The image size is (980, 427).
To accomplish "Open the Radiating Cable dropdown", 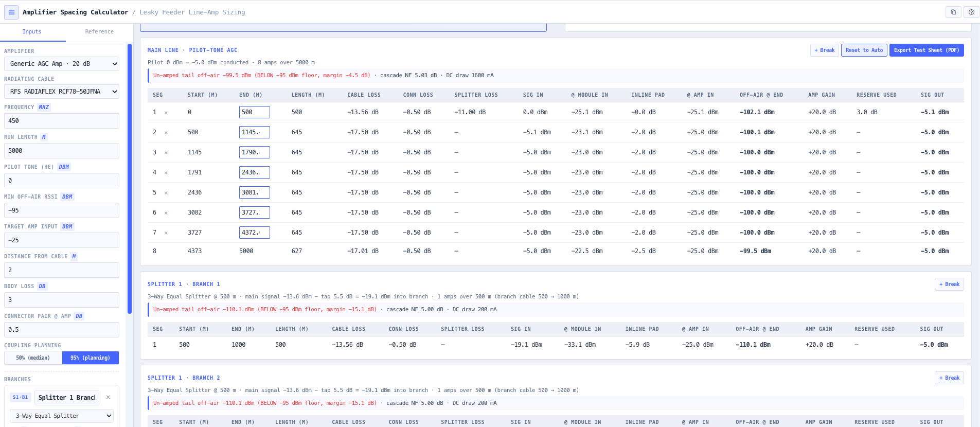I will click(x=62, y=92).
